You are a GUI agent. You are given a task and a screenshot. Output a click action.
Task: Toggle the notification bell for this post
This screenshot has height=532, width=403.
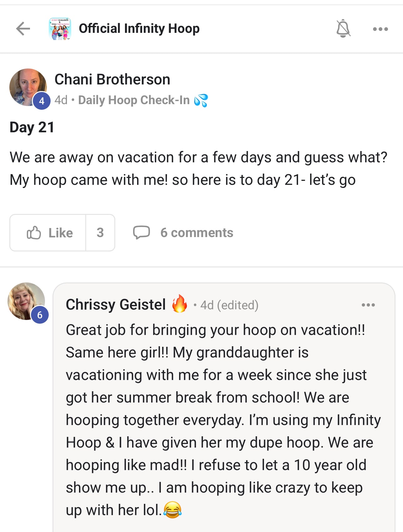[x=343, y=29]
